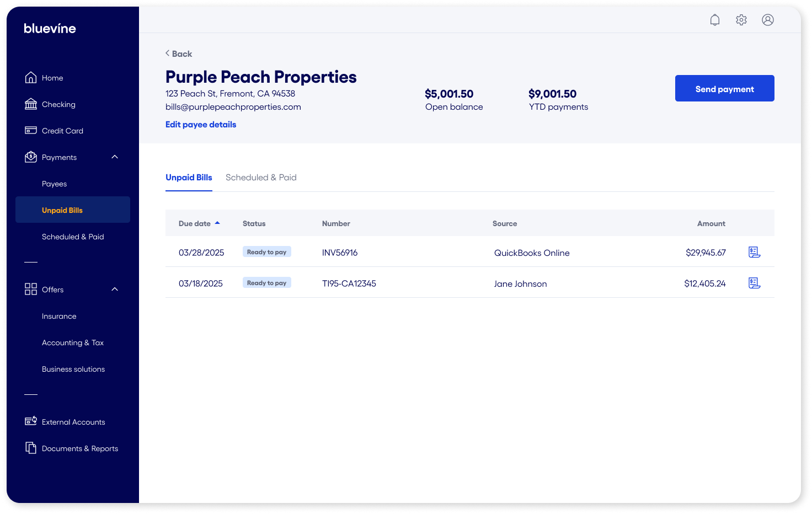Open the Documents & Reports icon
The height and width of the screenshot is (514, 812).
31,448
